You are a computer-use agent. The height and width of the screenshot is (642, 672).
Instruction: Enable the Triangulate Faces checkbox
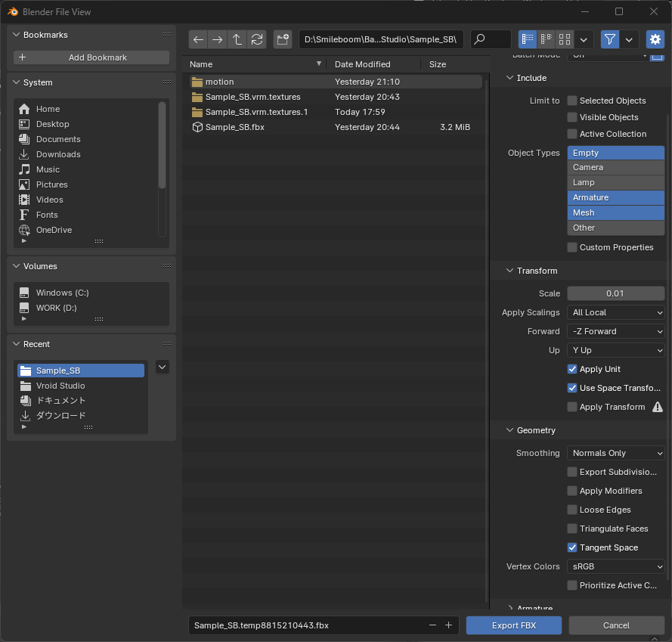pos(572,529)
